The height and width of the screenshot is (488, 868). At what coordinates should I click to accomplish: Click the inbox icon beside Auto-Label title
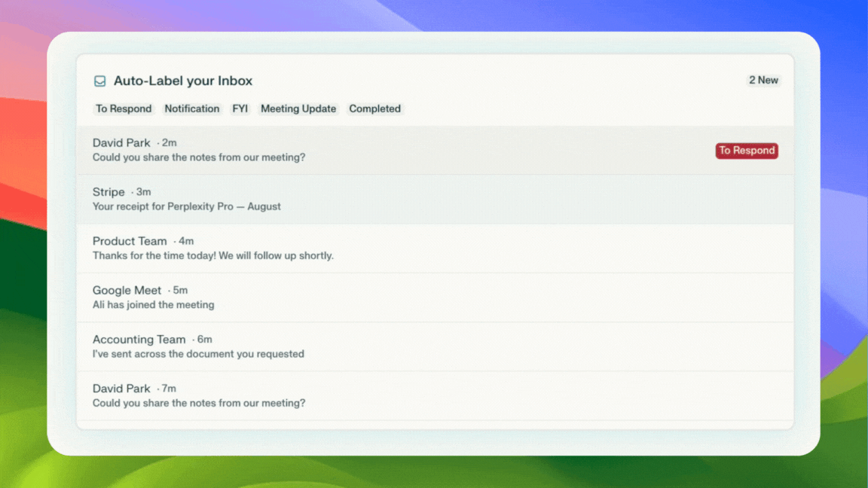[x=99, y=81]
